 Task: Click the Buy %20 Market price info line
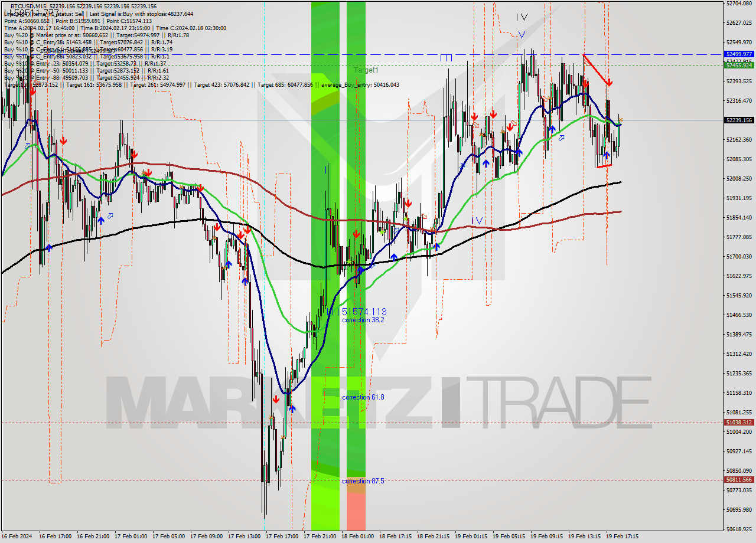coord(96,35)
